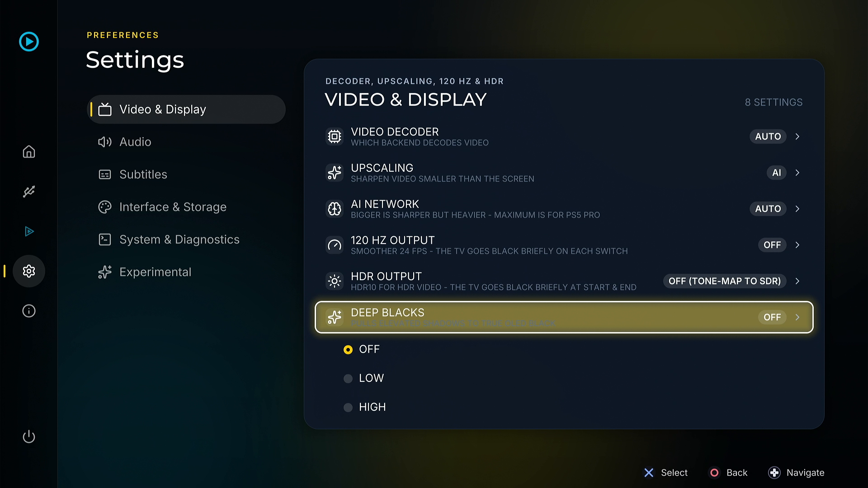Open the plug connections sidebar icon
The width and height of the screenshot is (868, 488).
point(29,192)
